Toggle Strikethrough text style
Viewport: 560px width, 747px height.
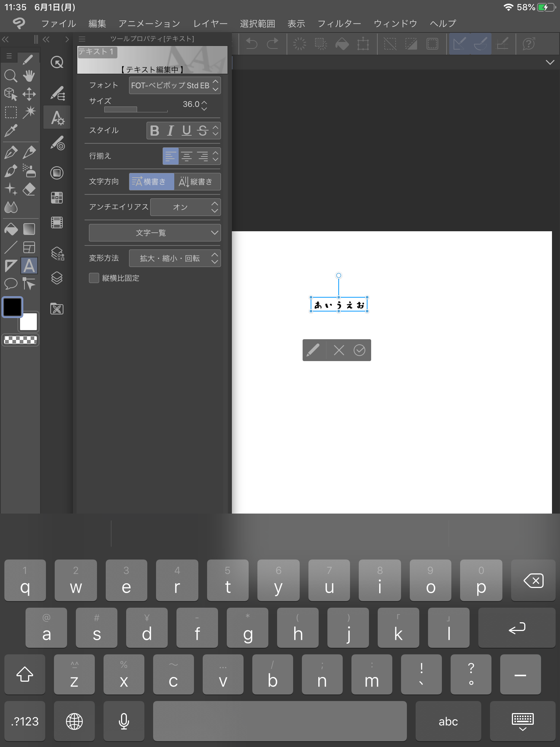(203, 131)
